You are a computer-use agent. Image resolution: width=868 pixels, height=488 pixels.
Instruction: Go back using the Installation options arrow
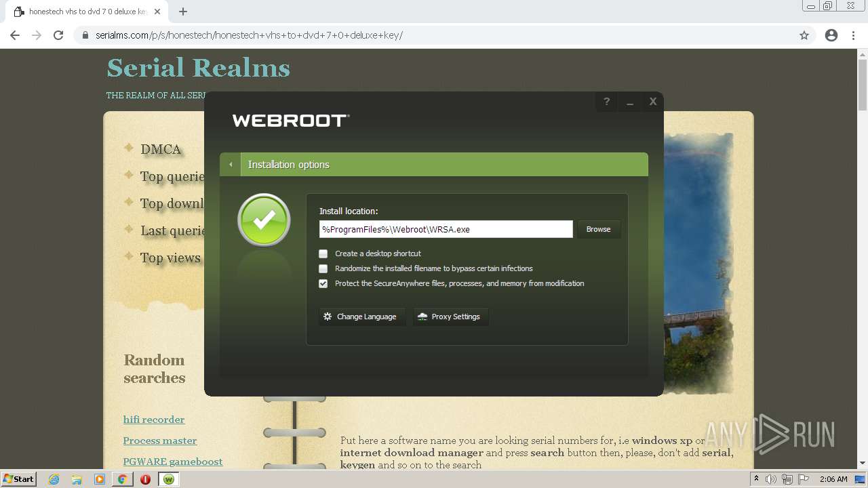(231, 165)
